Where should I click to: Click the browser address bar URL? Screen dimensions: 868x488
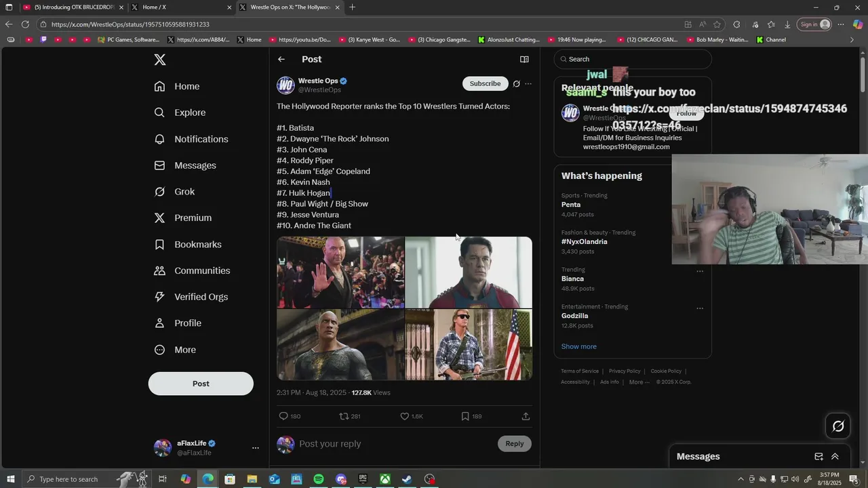[130, 24]
